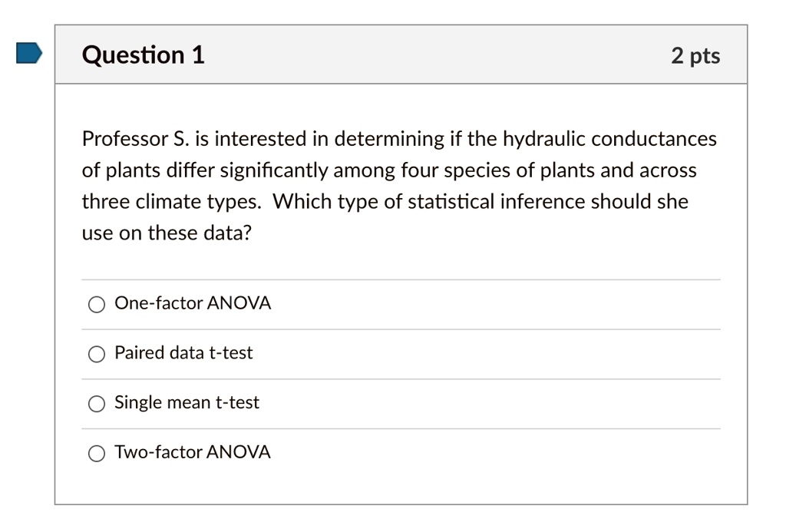Select Two-factor ANOVA as the answer
The image size is (786, 532).
(x=96, y=453)
